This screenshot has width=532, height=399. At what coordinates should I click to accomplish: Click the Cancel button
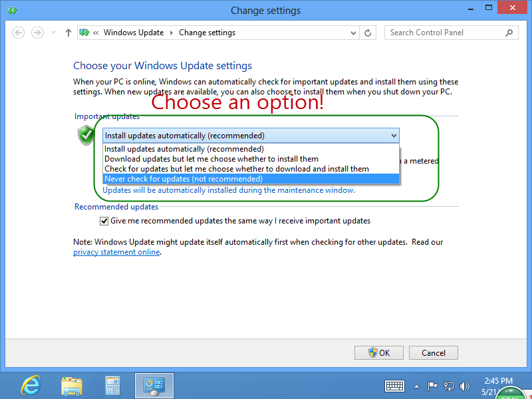[x=434, y=353]
